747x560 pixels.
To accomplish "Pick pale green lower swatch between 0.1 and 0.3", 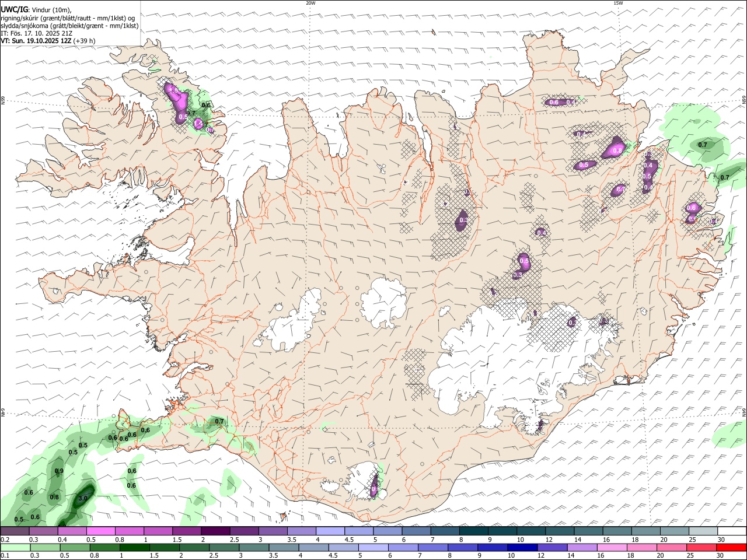I will click(15, 547).
